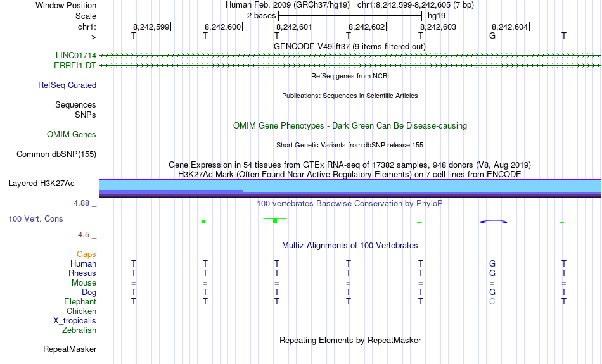The width and height of the screenshot is (602, 364).
Task: Click the OMIM Gene Phenotypes track title
Action: coord(350,126)
